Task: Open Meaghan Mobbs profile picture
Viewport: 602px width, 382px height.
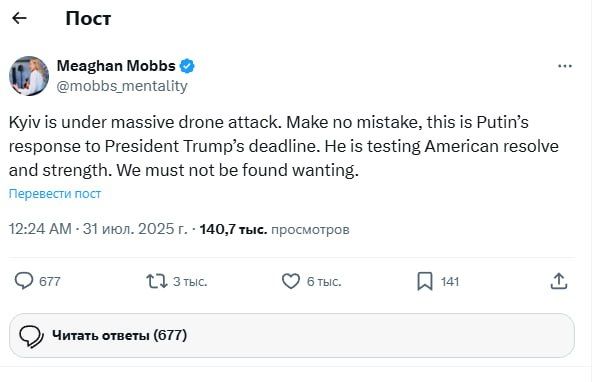Action: (x=29, y=76)
